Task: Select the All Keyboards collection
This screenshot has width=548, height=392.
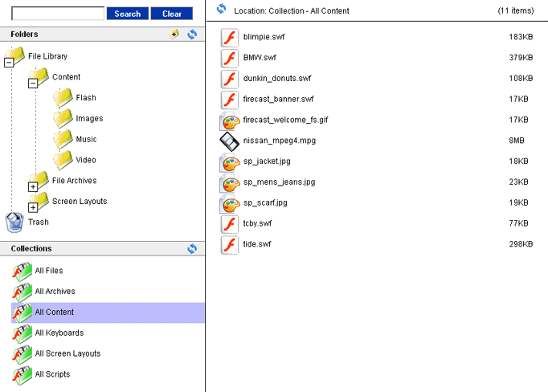Action: click(59, 333)
